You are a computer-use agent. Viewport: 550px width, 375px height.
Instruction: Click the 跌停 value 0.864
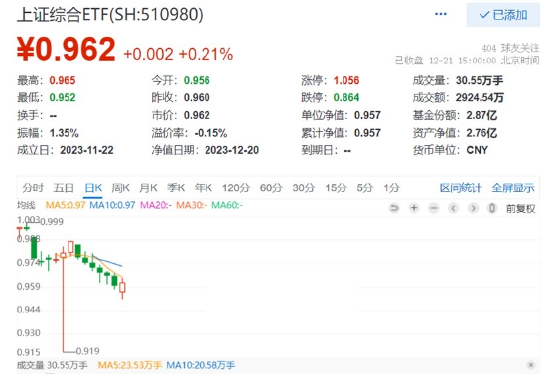347,97
